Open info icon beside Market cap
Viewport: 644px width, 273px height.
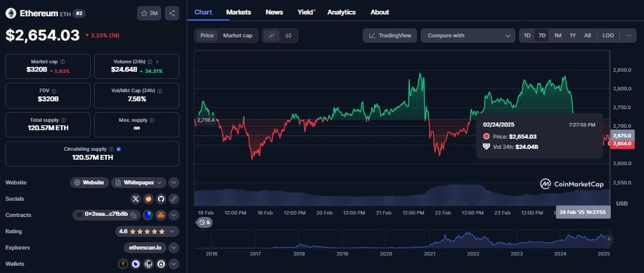pyautogui.click(x=62, y=61)
